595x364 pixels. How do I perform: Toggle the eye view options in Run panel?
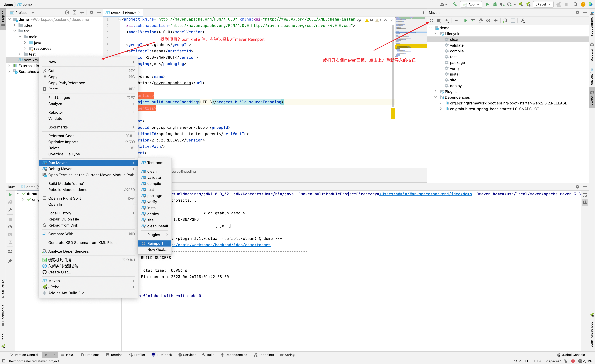point(10,227)
